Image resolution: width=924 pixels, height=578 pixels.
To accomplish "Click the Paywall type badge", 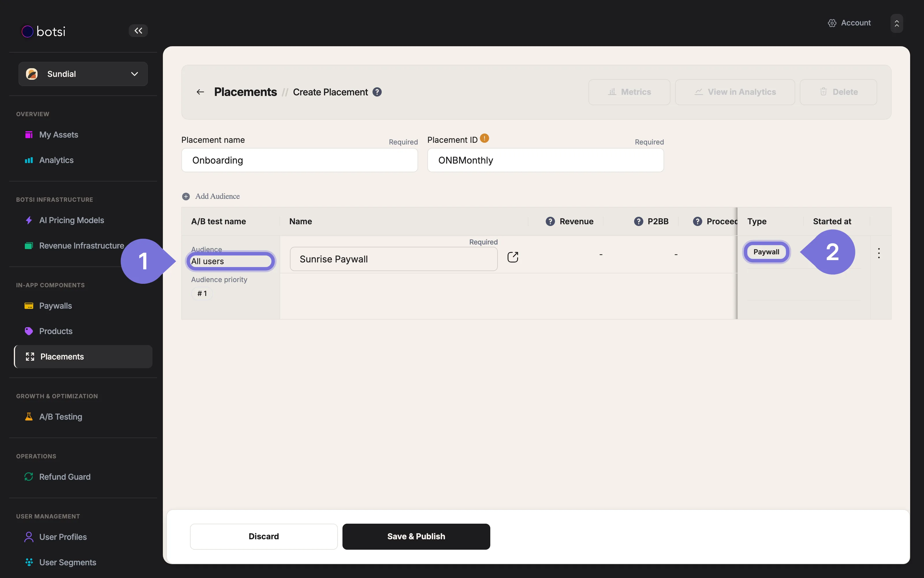I will click(766, 252).
